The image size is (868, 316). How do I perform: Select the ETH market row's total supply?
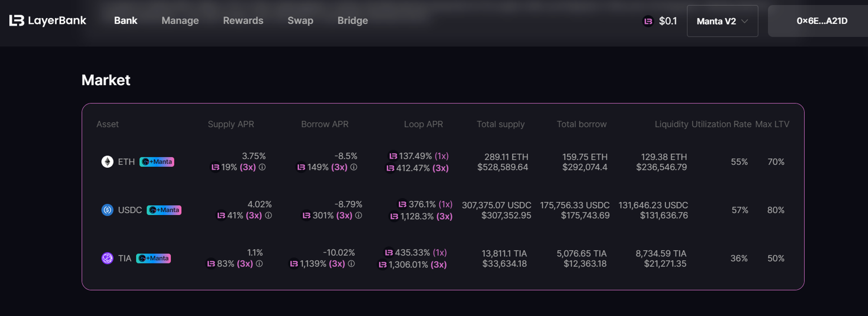pyautogui.click(x=503, y=162)
